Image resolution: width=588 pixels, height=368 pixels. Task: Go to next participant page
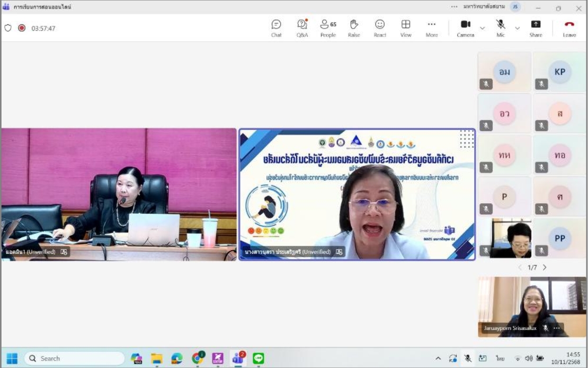coord(545,267)
